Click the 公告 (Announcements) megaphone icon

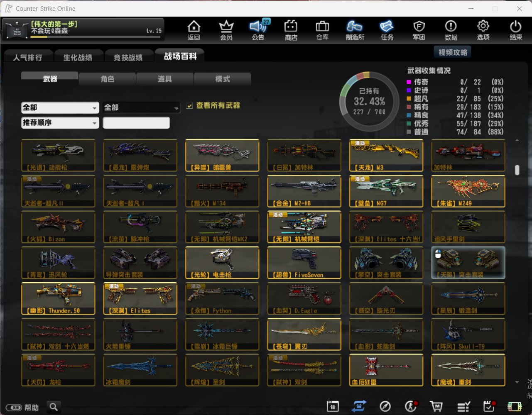(x=258, y=30)
